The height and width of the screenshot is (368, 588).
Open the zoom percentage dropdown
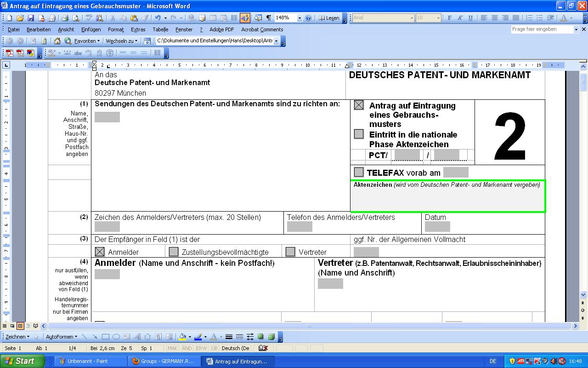click(300, 18)
